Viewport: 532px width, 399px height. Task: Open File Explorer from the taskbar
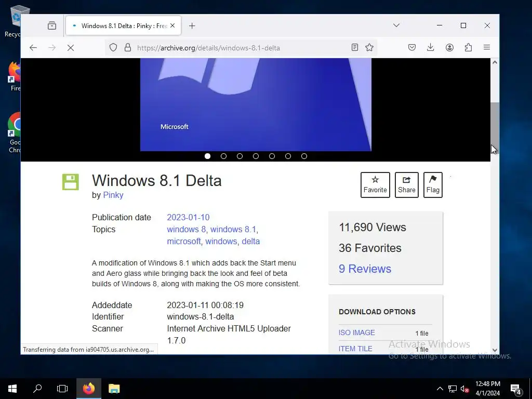(x=114, y=389)
